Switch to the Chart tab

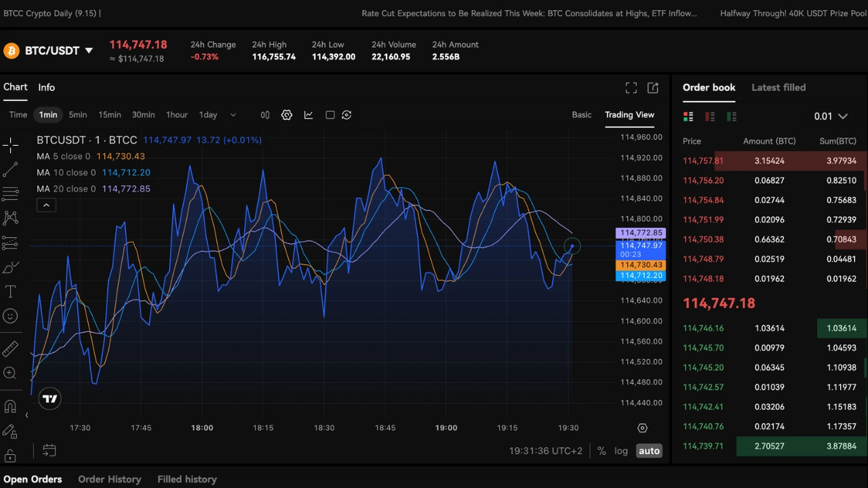click(15, 87)
